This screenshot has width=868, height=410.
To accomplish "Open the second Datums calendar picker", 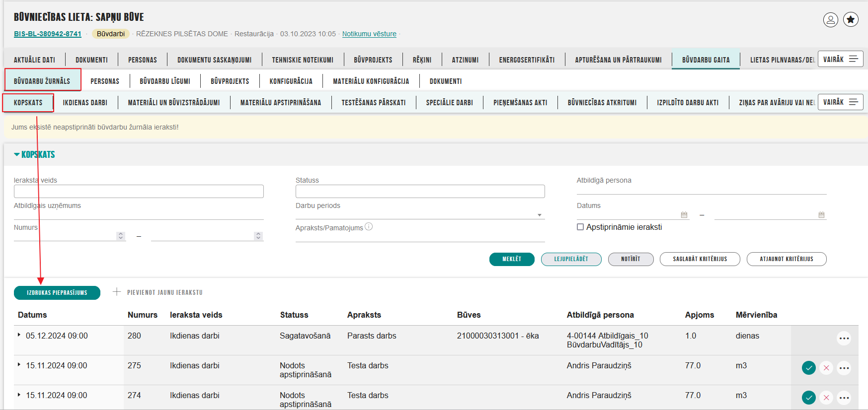I will click(x=821, y=215).
